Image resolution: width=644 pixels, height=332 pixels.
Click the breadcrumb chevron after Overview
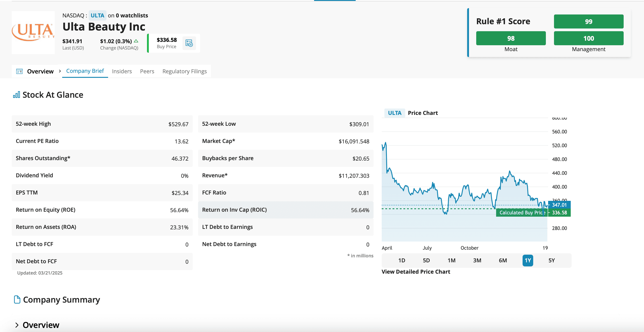(60, 71)
